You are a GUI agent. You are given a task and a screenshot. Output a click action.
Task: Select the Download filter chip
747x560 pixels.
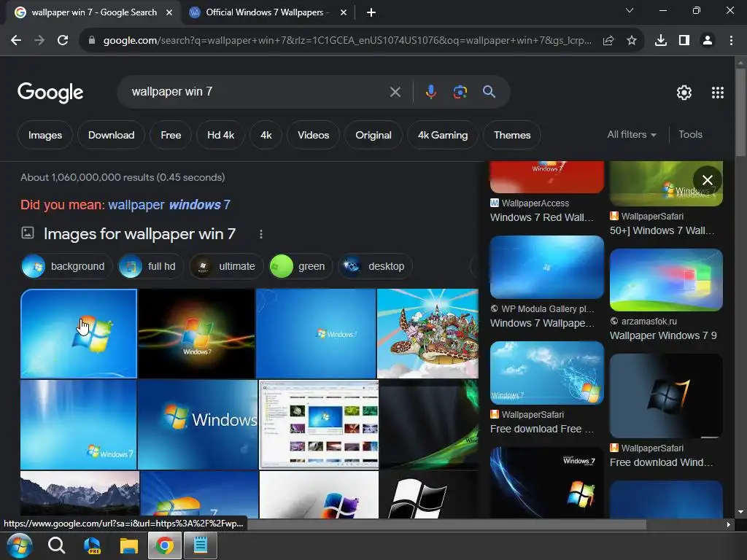[111, 135]
